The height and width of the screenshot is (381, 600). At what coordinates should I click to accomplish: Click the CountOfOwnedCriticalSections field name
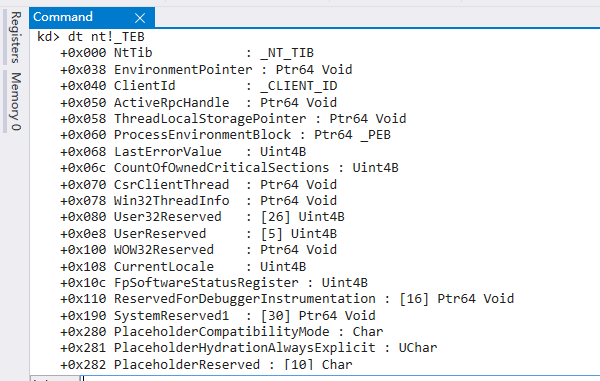tap(222, 168)
